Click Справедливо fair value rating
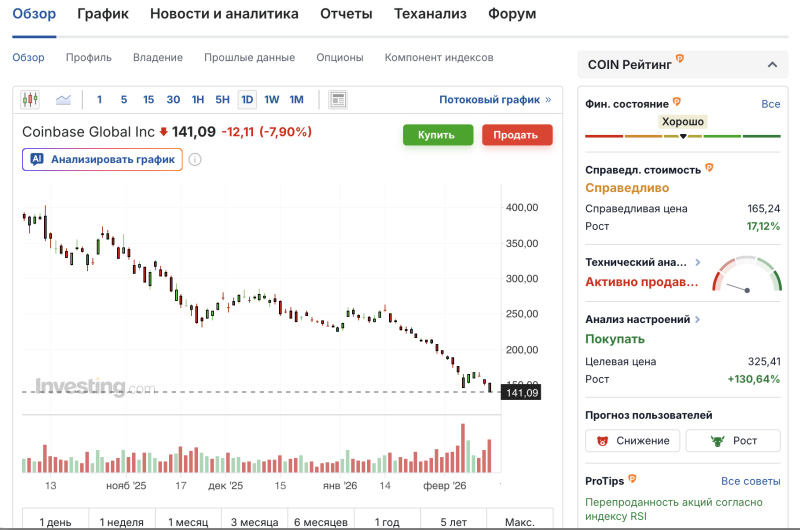The width and height of the screenshot is (800, 530). [627, 188]
